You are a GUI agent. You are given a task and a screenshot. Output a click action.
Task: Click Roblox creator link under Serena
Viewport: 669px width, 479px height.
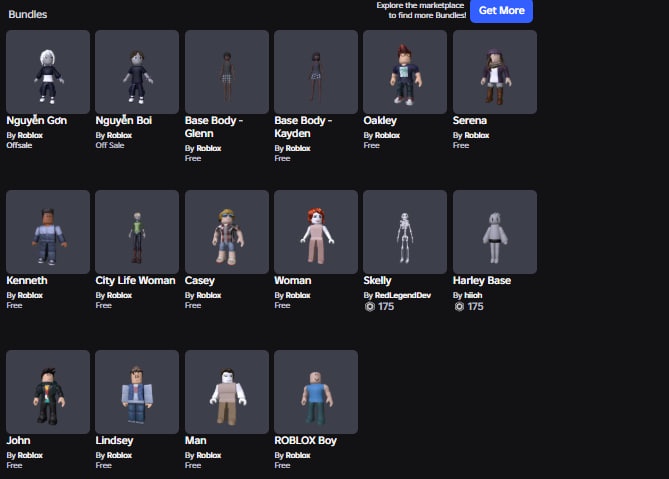(x=477, y=135)
